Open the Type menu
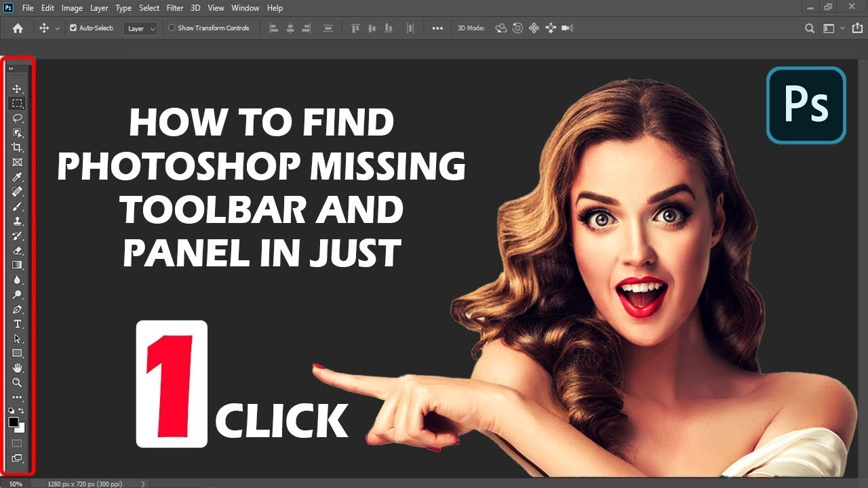Screen dimensions: 868x488 tap(123, 8)
